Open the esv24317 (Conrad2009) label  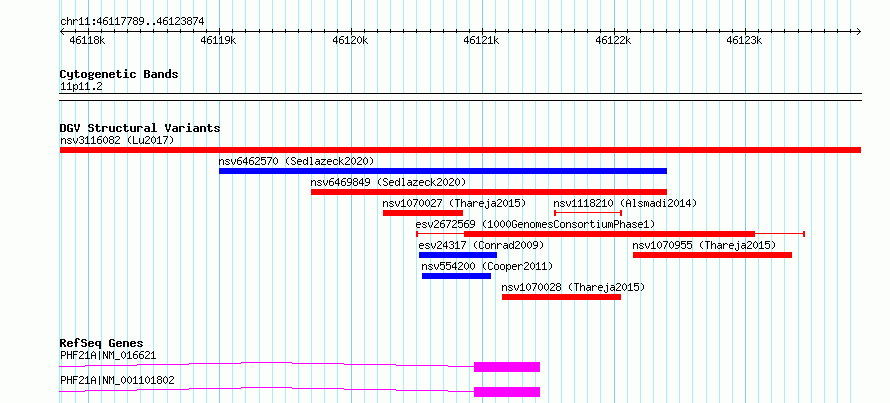pyautogui.click(x=481, y=245)
